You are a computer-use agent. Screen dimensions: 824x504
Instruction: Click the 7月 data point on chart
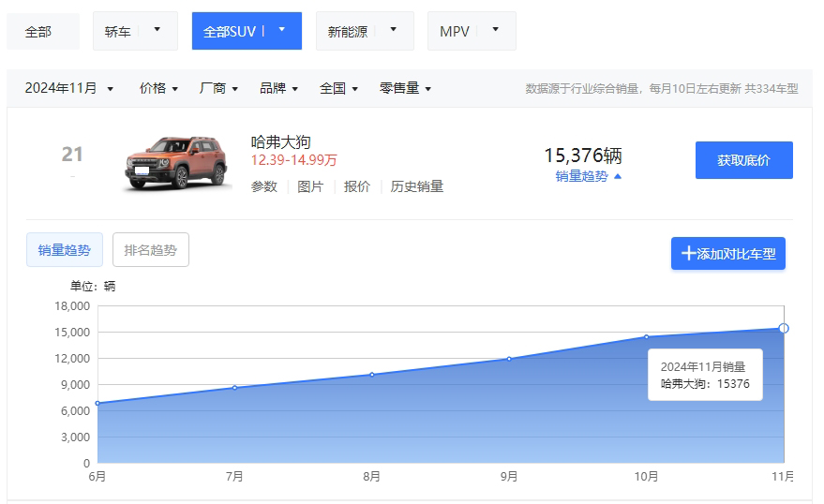tap(235, 388)
